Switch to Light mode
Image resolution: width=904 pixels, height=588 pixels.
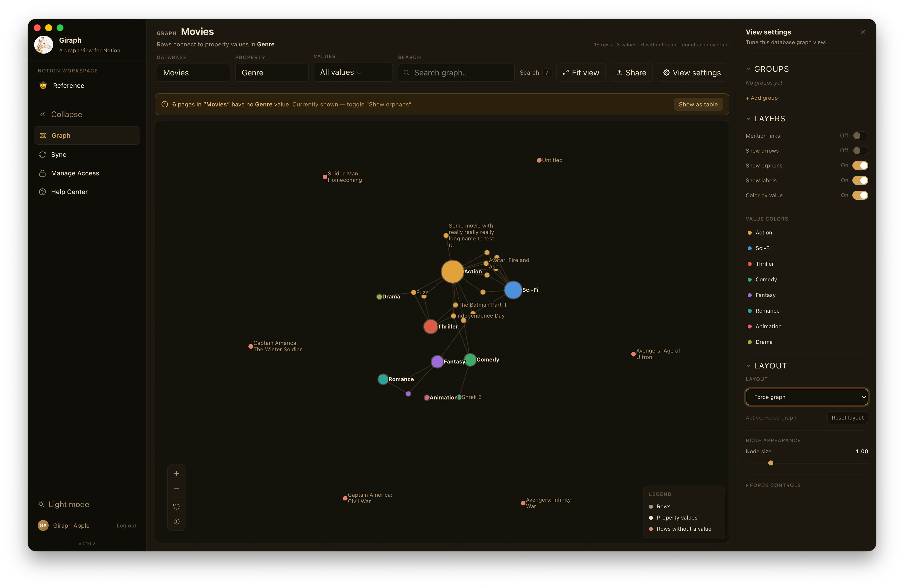(64, 504)
